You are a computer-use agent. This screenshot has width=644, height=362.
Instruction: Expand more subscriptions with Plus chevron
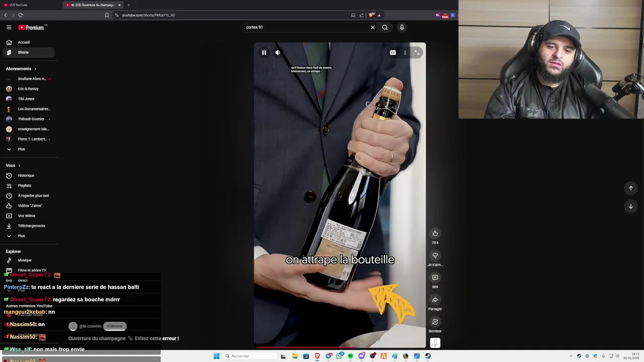[29, 149]
